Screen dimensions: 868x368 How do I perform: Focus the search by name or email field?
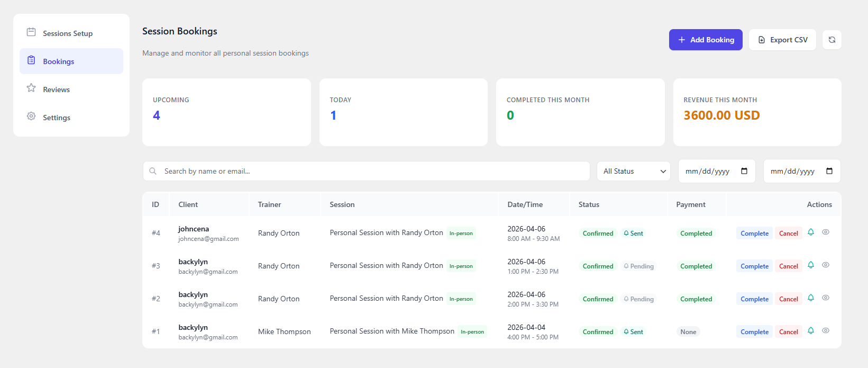click(370, 171)
